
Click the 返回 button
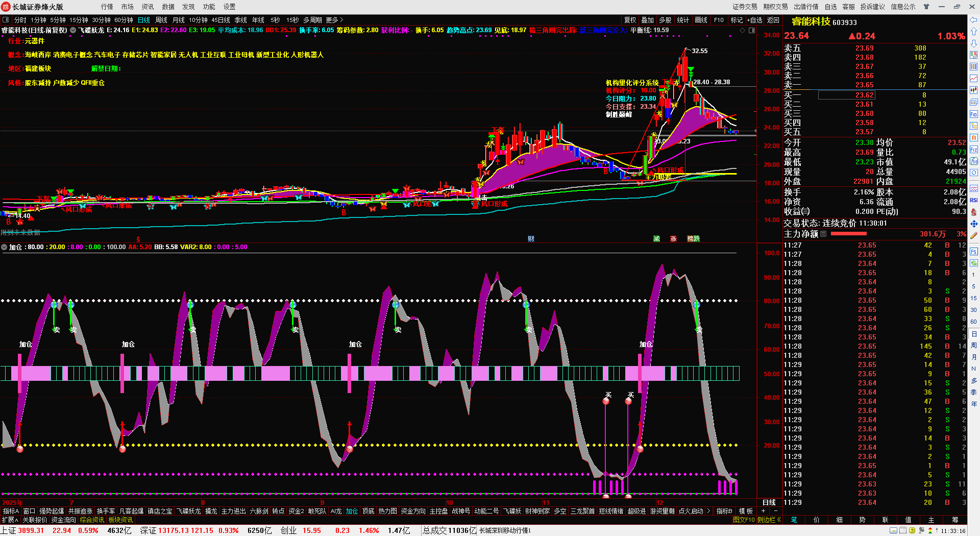(773, 20)
